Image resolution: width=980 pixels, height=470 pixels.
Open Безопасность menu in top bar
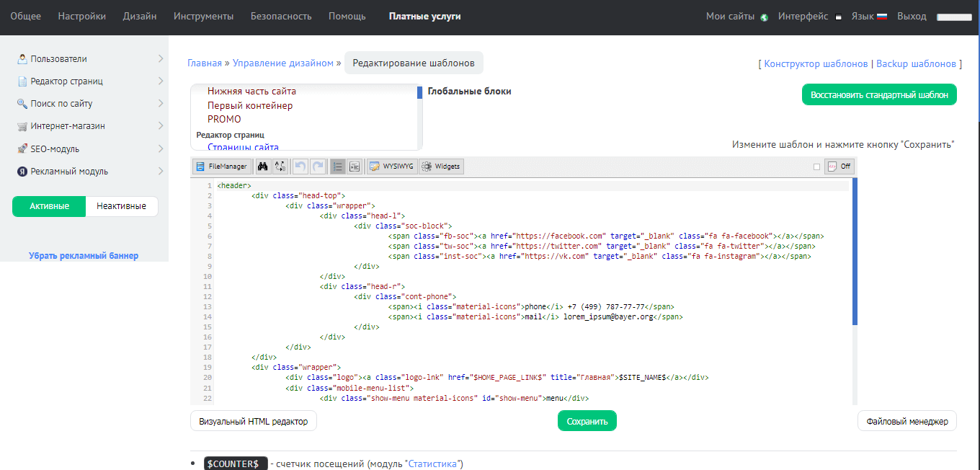pyautogui.click(x=281, y=16)
